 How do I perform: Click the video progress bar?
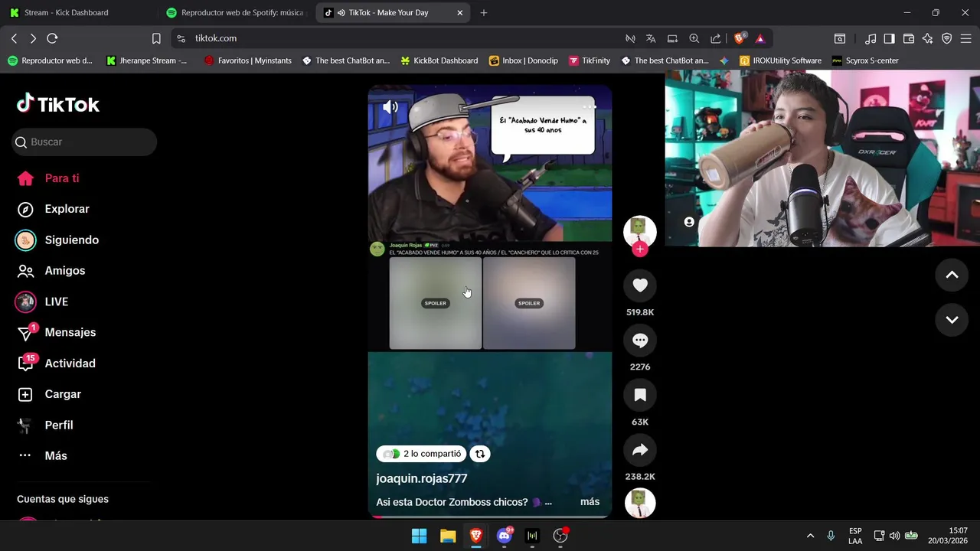click(x=490, y=517)
